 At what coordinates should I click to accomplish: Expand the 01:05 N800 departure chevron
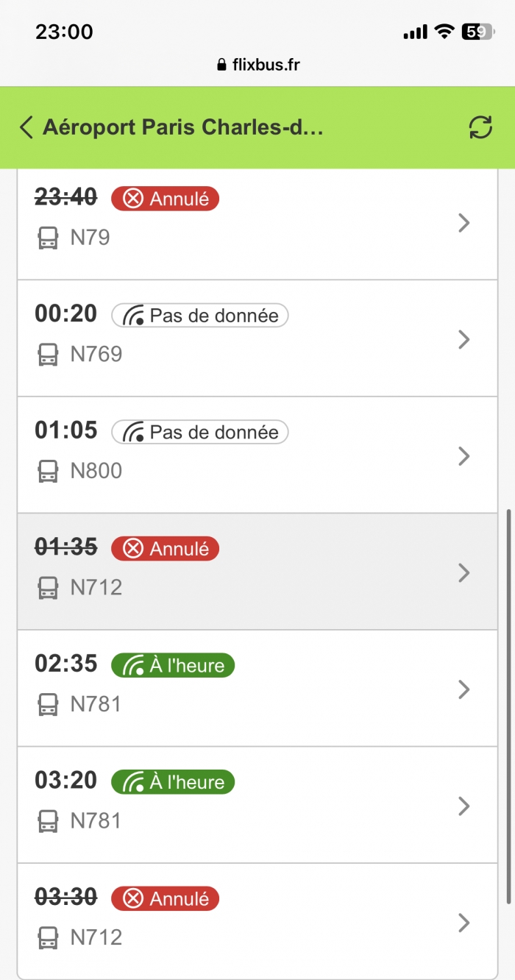pos(464,456)
